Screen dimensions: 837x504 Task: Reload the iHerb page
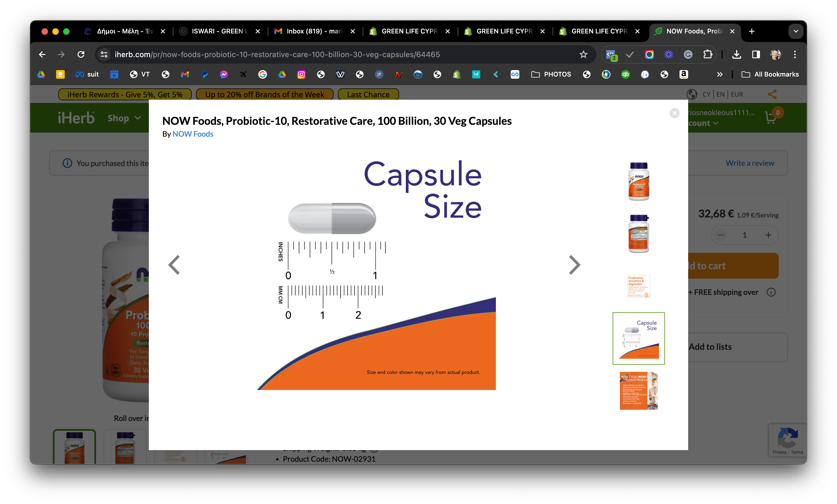(81, 54)
